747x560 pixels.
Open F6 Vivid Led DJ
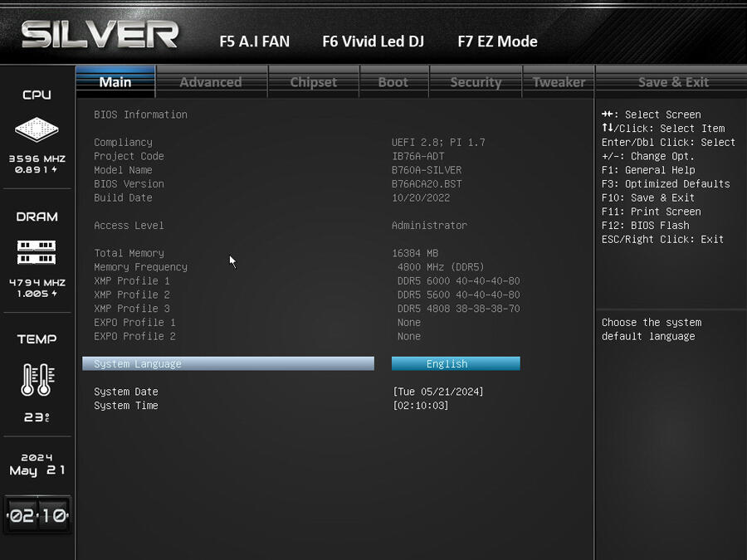(373, 41)
